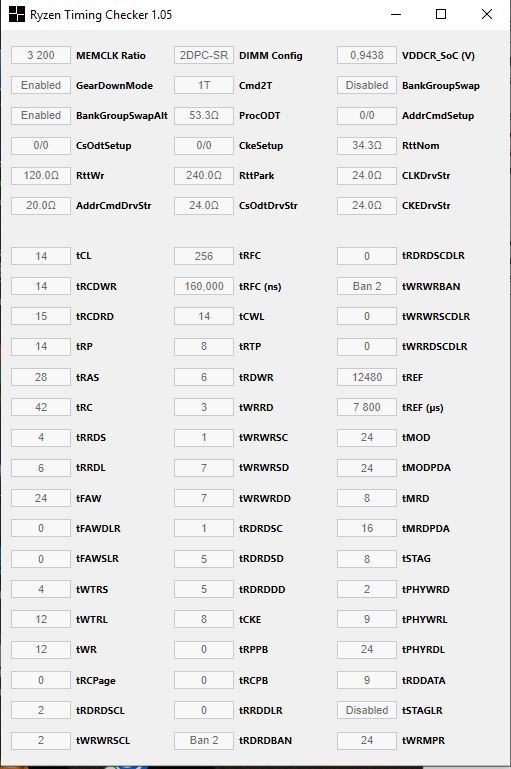This screenshot has width=511, height=769.
Task: Maximize the Ryzen Timing Checker window
Action: pyautogui.click(x=441, y=14)
